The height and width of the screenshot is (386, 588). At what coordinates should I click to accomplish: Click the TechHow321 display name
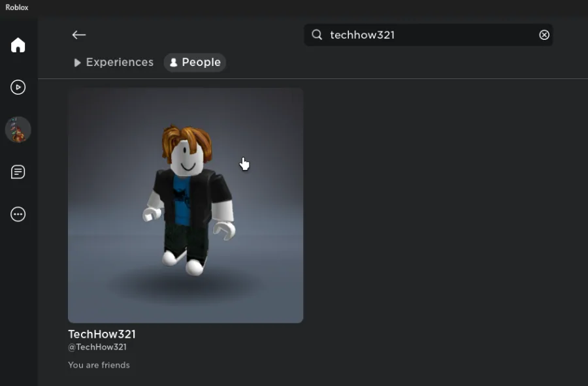pyautogui.click(x=102, y=334)
